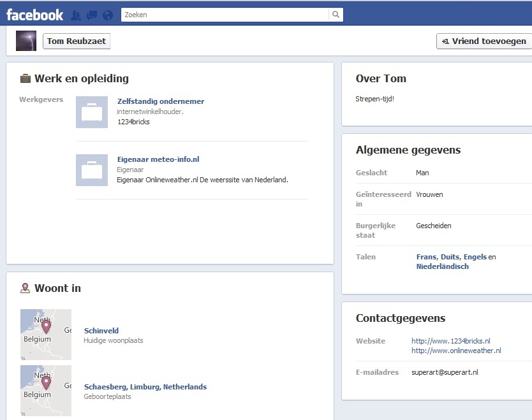Click the Algemene gegevens heading
Viewport: 532px width, 420px height.
click(x=408, y=150)
